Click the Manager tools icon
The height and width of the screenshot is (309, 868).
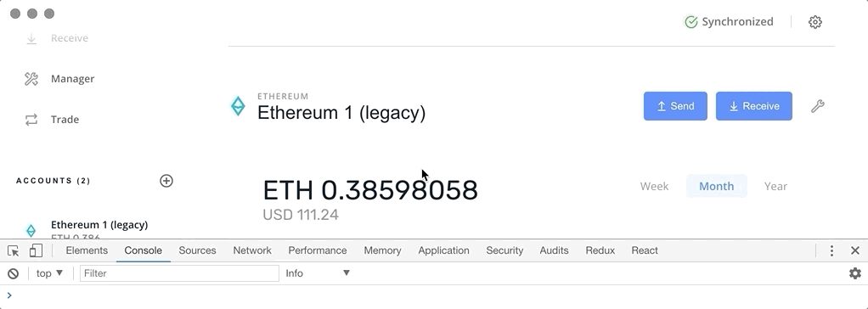[31, 79]
